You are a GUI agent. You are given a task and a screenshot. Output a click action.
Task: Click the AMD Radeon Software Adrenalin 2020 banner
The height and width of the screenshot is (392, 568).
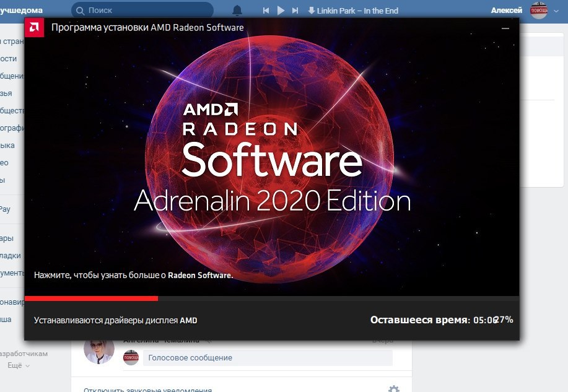point(272,157)
